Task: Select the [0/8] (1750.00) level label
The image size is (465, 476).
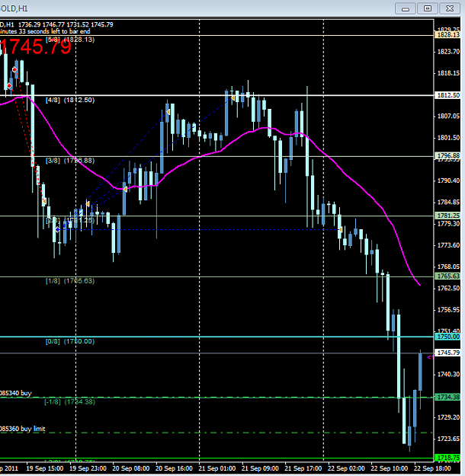Action: click(x=70, y=341)
